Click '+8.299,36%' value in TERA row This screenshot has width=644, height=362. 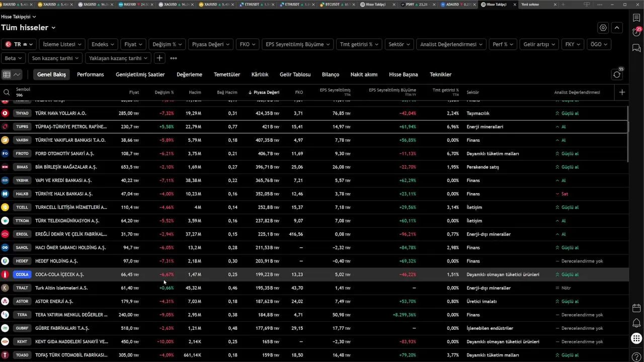[405, 315]
